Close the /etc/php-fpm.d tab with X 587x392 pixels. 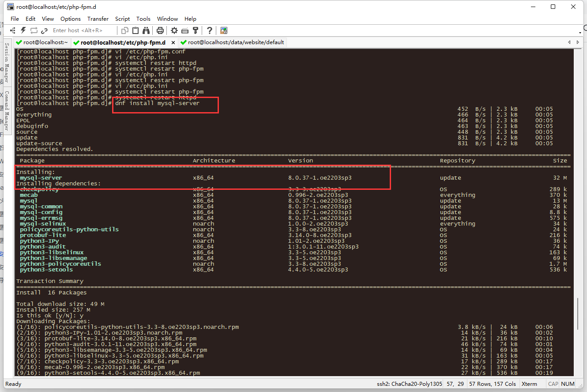tap(173, 42)
